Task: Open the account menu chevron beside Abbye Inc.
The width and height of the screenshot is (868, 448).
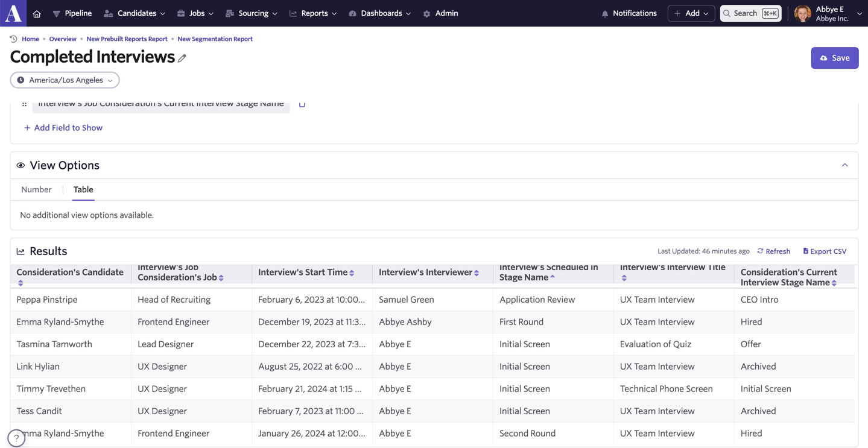Action: click(x=860, y=14)
